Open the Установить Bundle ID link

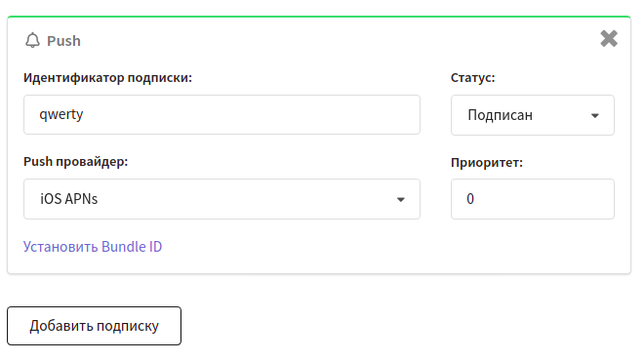click(x=93, y=247)
